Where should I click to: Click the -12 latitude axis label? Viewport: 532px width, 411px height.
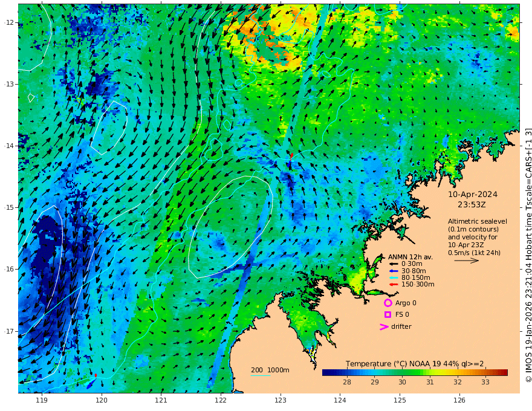(x=9, y=22)
